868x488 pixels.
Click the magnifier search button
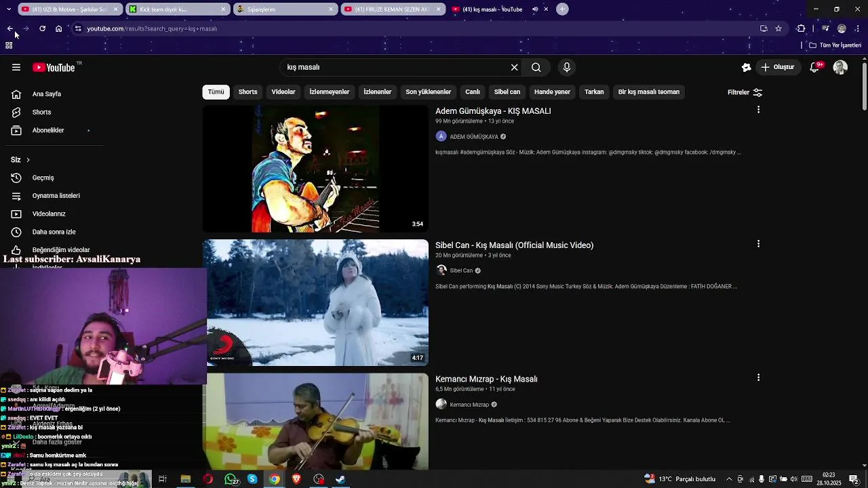pos(536,67)
